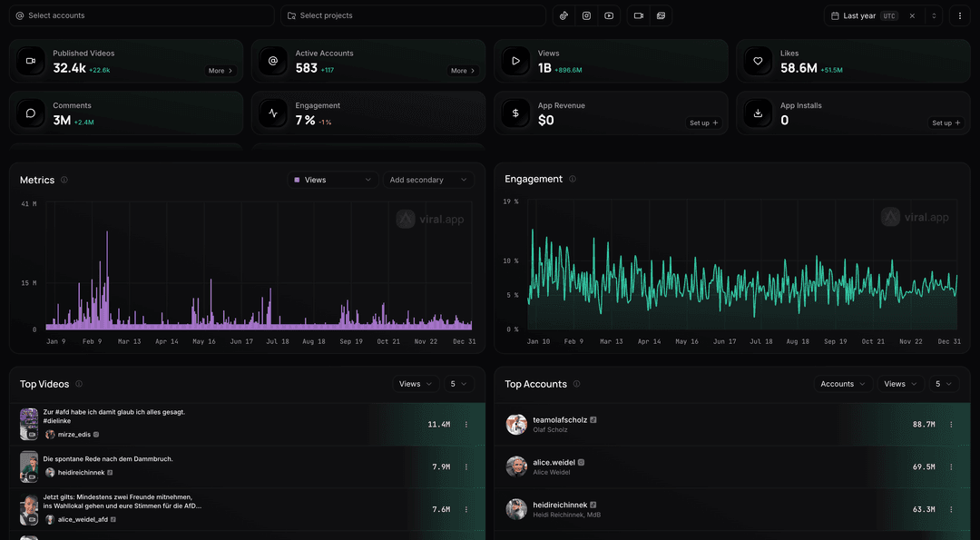
Task: Click the info icon next to Metrics
Action: [64, 180]
